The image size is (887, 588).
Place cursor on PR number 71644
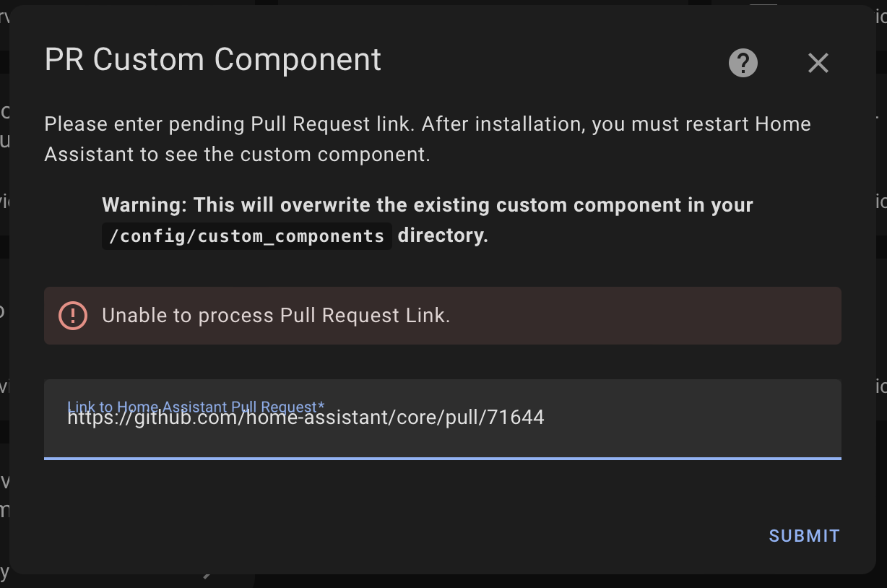coord(516,418)
